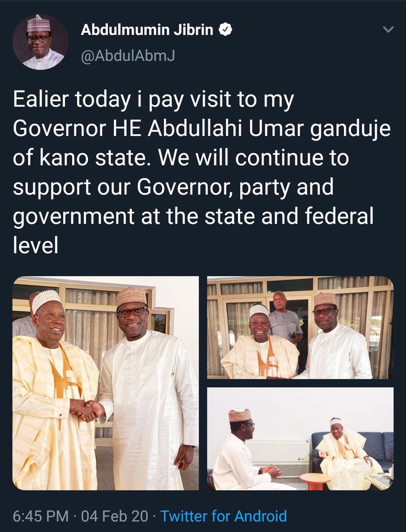Open the tweet options chevron menu
Image resolution: width=406 pixels, height=532 pixels.
pos(387,30)
